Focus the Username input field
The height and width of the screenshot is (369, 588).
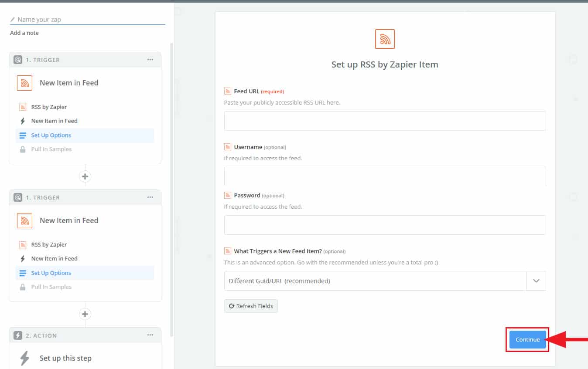point(385,176)
